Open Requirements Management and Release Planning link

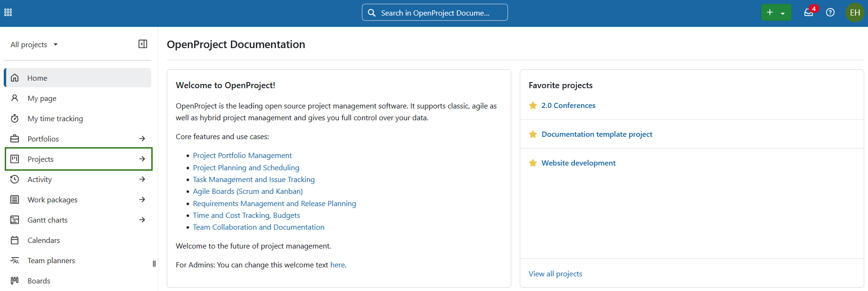pyautogui.click(x=274, y=203)
